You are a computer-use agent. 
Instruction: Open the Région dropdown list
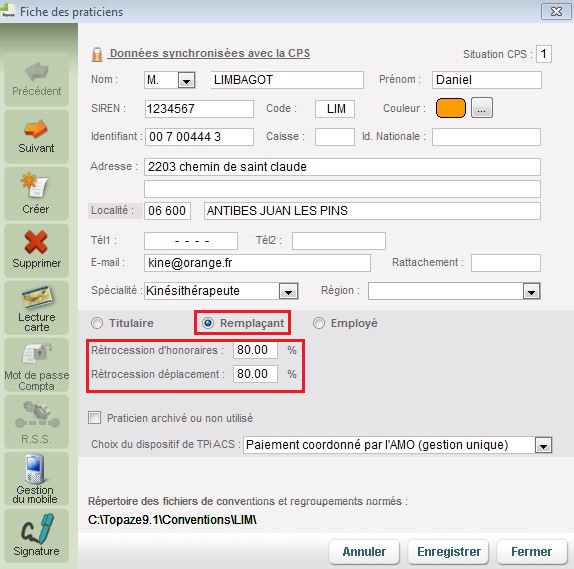[x=531, y=292]
